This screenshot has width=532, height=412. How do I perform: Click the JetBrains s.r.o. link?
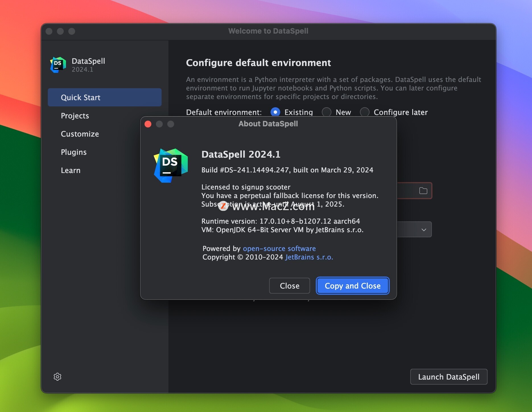309,257
